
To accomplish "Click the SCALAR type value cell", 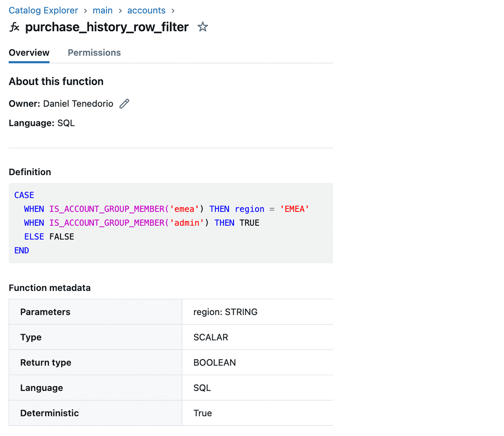I will 210,337.
